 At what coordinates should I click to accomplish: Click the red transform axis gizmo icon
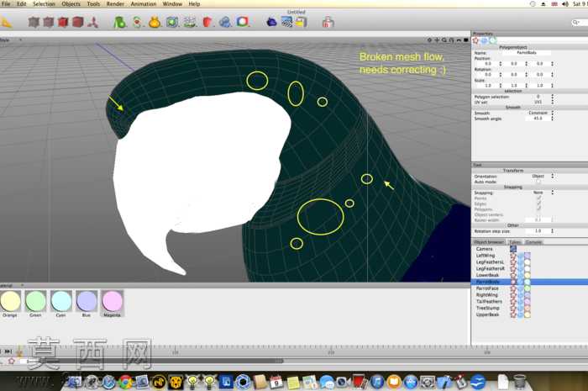coord(93,22)
